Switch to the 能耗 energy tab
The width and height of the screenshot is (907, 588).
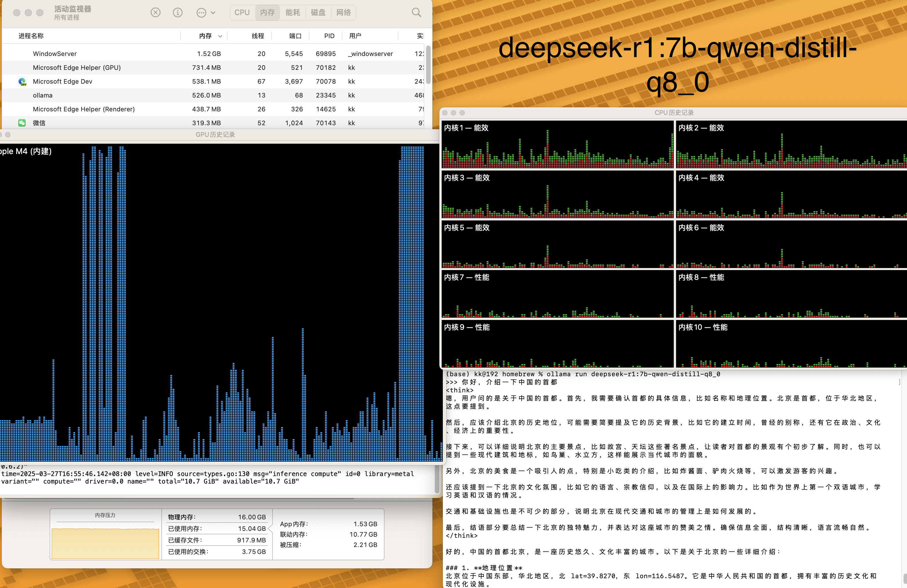tap(293, 13)
